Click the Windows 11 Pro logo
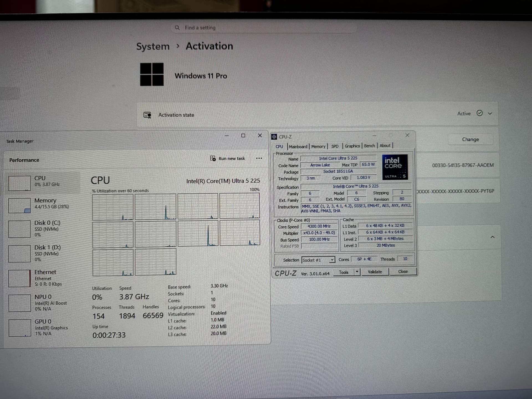 click(x=152, y=75)
